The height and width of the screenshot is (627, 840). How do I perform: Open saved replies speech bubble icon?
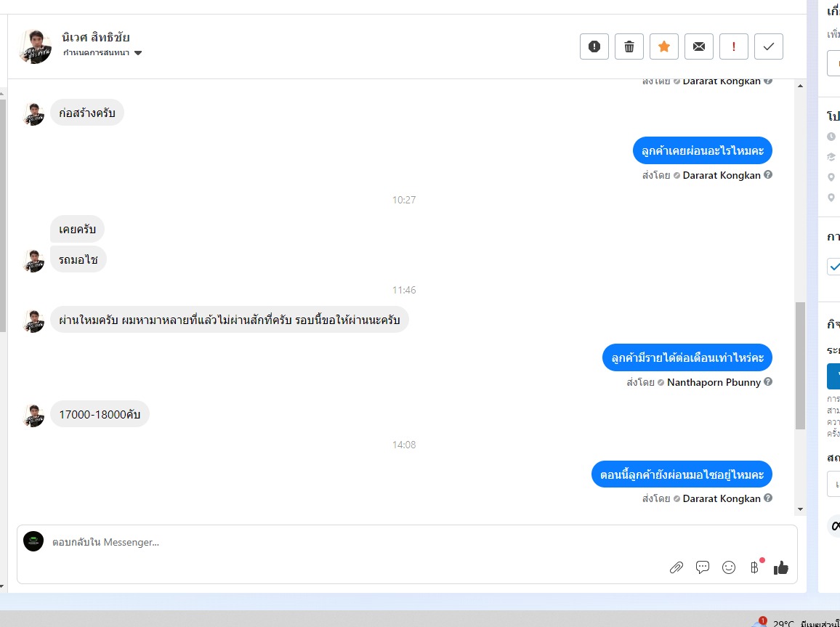pyautogui.click(x=703, y=567)
